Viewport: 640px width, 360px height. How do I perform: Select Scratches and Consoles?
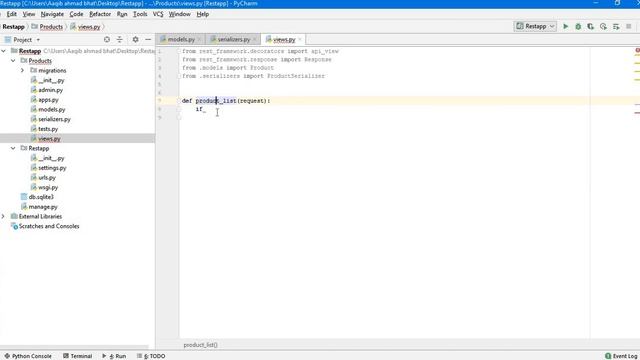pyautogui.click(x=49, y=226)
